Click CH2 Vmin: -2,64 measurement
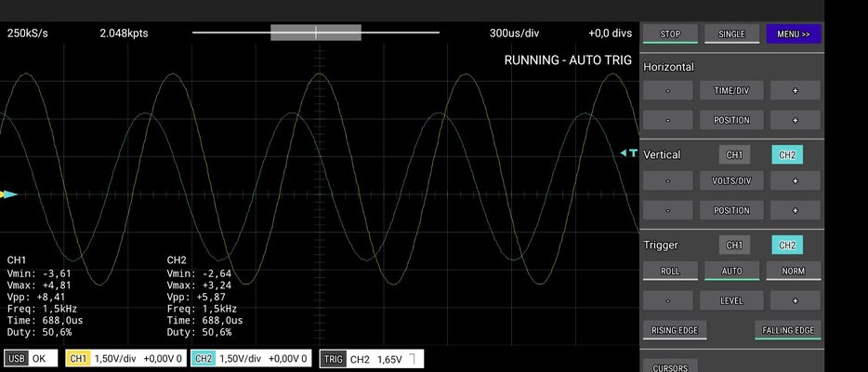The image size is (868, 372). 199,273
